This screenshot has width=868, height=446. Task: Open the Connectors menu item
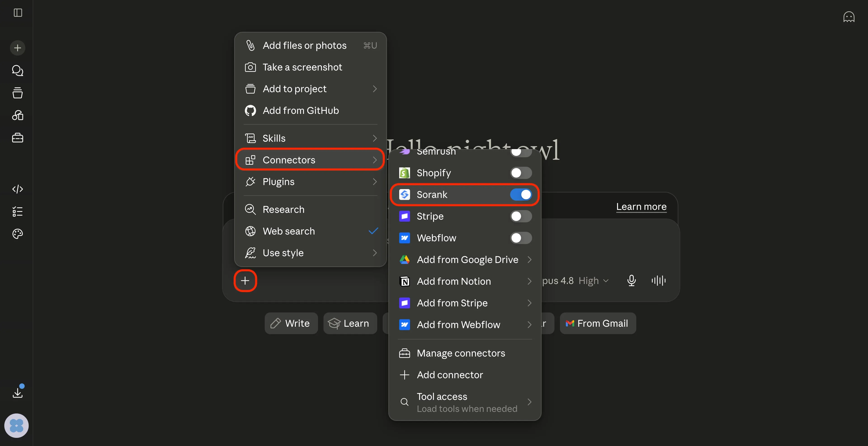(310, 160)
